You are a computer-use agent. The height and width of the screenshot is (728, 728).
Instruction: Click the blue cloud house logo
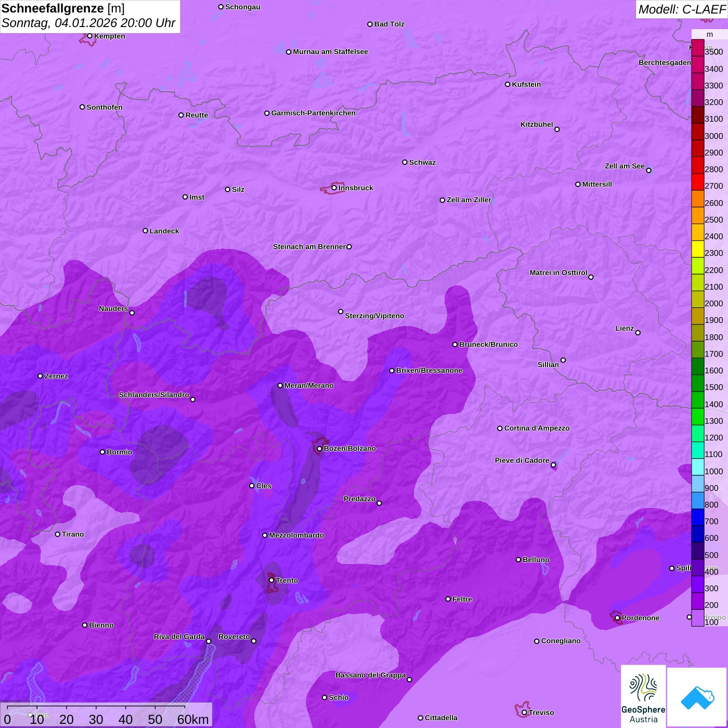point(697,697)
